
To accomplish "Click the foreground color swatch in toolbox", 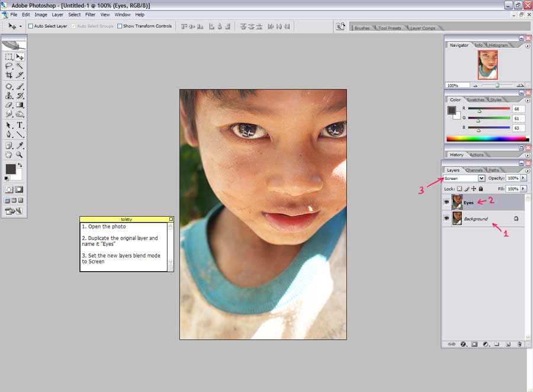I will point(11,169).
